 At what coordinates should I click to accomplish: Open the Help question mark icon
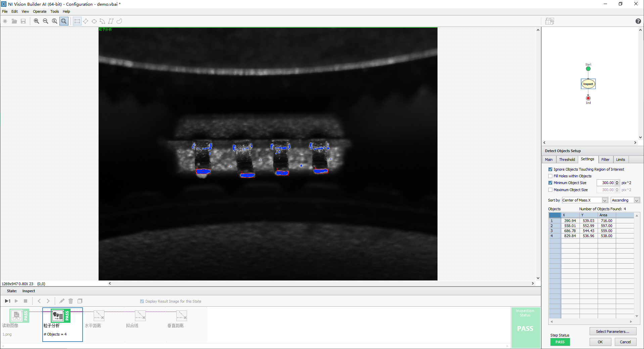coord(638,21)
